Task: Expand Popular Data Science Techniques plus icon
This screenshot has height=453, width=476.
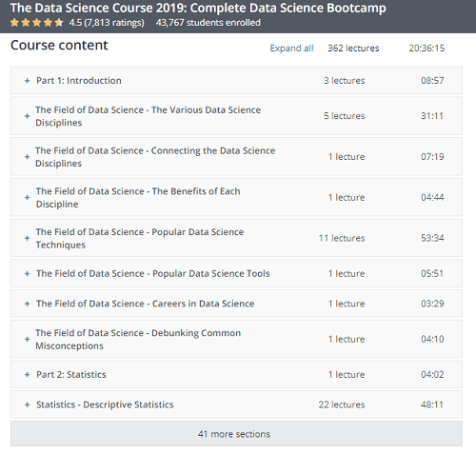Action: tap(28, 238)
